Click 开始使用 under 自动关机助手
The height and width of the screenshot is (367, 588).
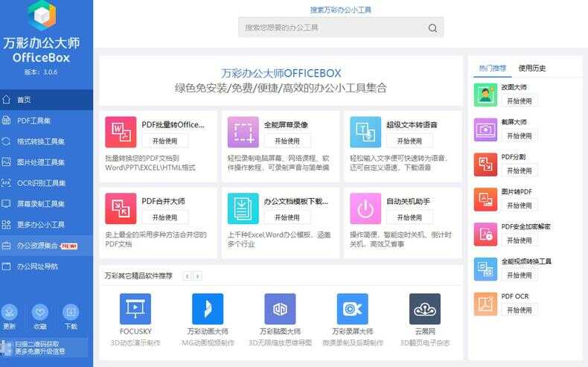click(x=409, y=217)
